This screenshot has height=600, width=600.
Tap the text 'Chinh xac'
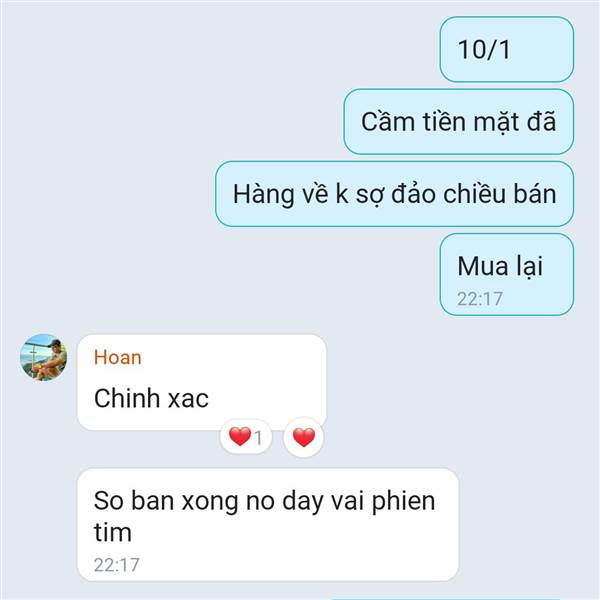pyautogui.click(x=152, y=398)
